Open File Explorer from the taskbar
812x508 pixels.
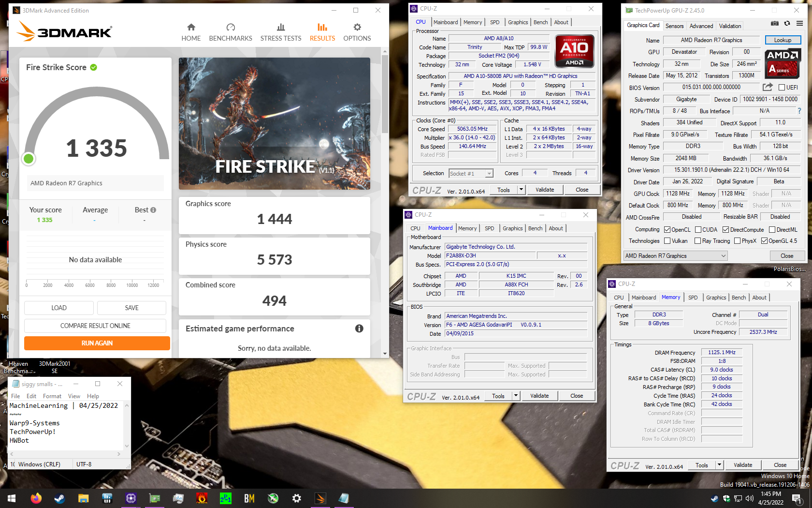click(x=83, y=498)
